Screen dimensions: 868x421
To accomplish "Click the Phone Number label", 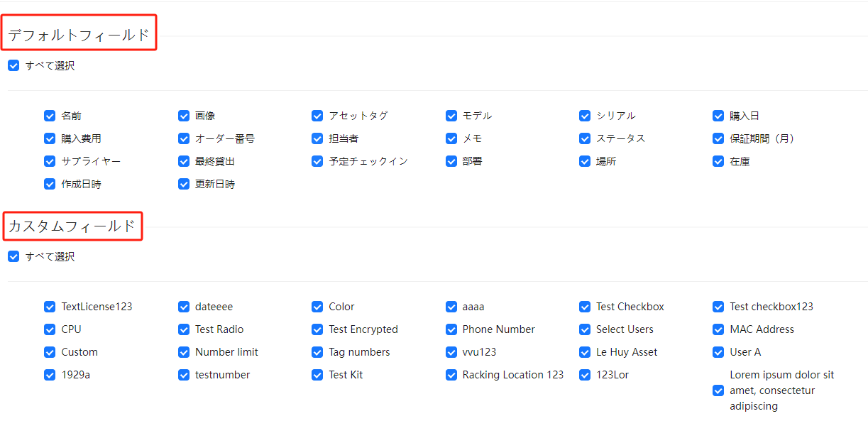I will tap(498, 329).
